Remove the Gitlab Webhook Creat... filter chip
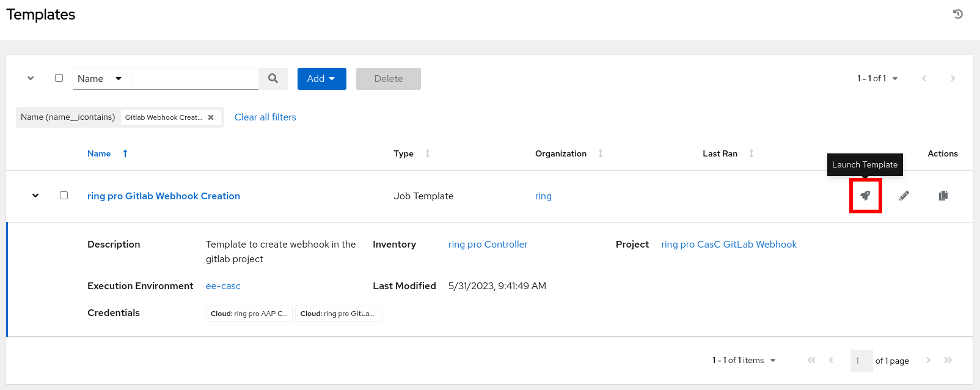Viewport: 980px width, 390px height. (x=211, y=117)
